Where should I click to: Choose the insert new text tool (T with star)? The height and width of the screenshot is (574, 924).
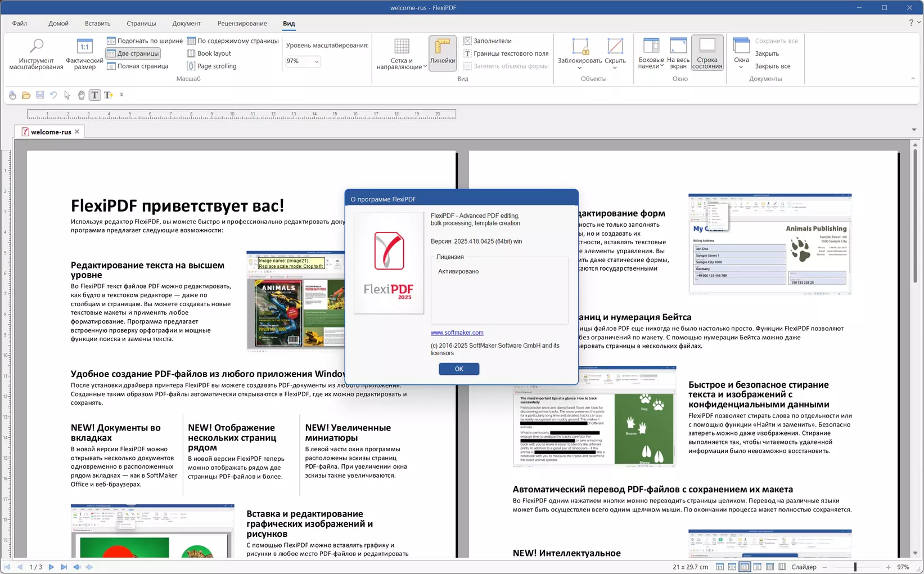pos(109,95)
